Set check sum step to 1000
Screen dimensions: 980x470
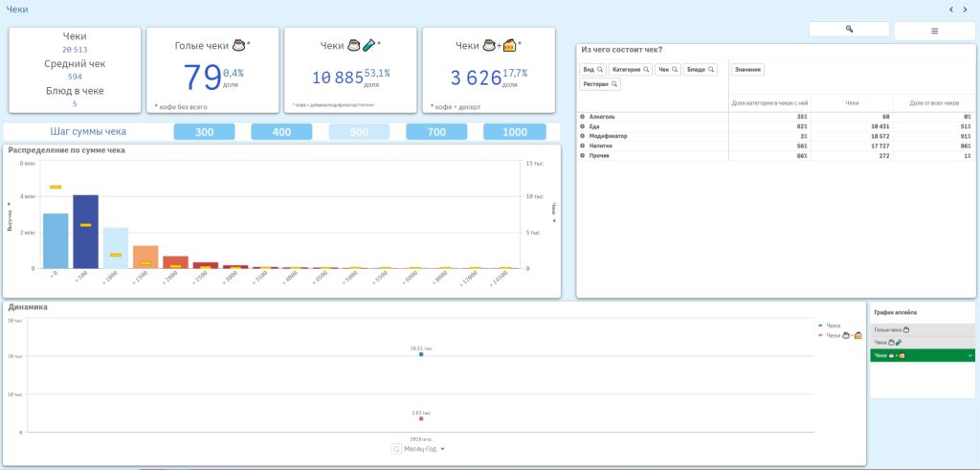click(515, 132)
